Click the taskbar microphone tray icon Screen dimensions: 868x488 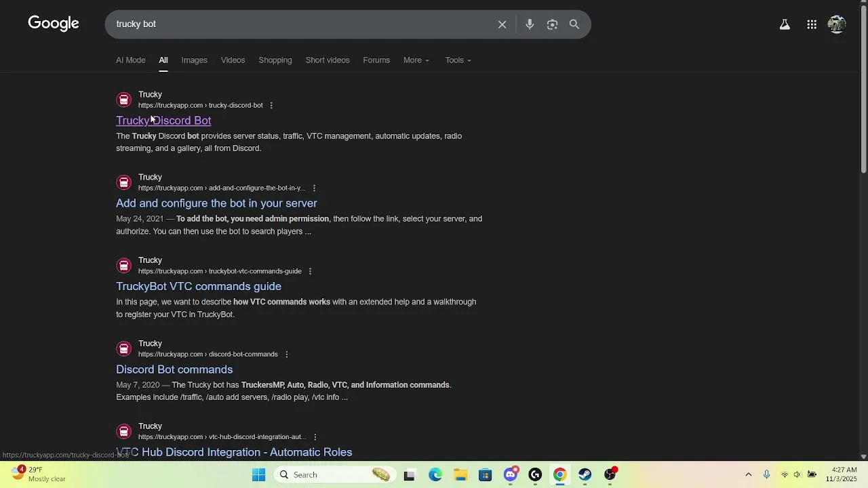pyautogui.click(x=766, y=474)
